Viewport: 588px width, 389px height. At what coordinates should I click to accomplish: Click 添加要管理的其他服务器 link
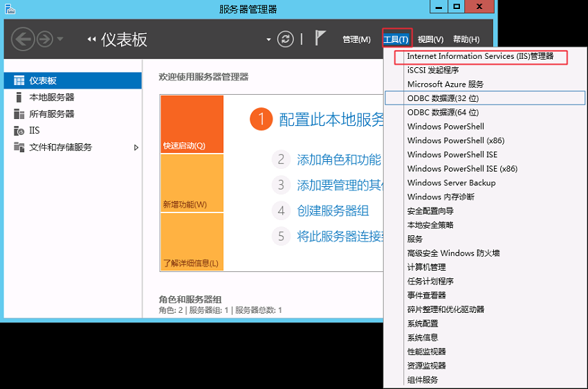(340, 186)
